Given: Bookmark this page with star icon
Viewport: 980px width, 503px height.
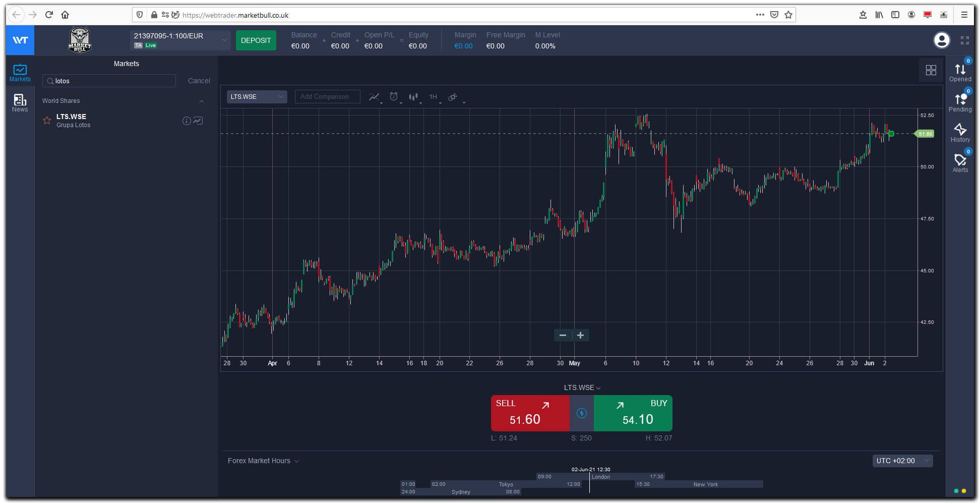Looking at the screenshot, I should [788, 15].
